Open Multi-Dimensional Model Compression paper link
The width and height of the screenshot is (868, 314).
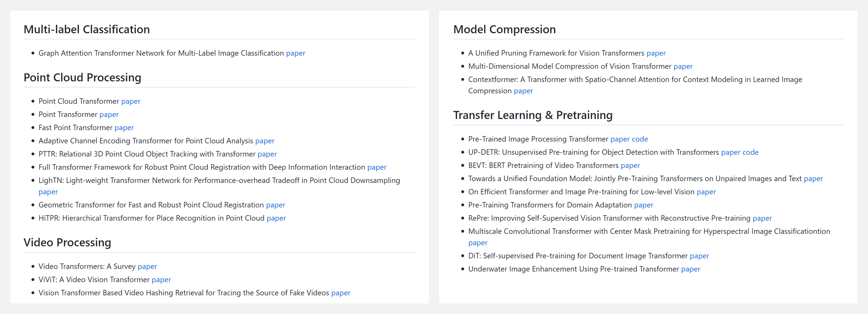[683, 66]
